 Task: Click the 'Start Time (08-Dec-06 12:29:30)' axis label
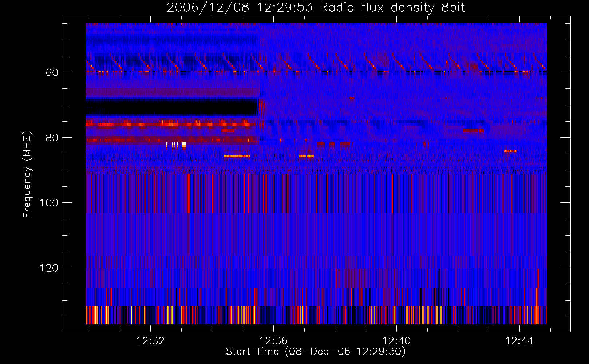316,352
